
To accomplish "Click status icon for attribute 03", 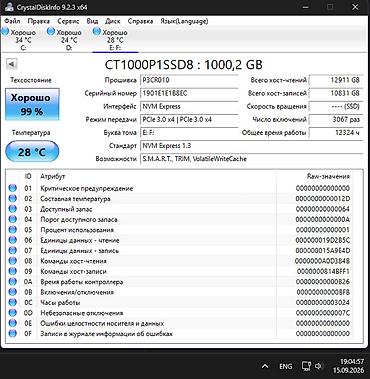I will (13, 209).
